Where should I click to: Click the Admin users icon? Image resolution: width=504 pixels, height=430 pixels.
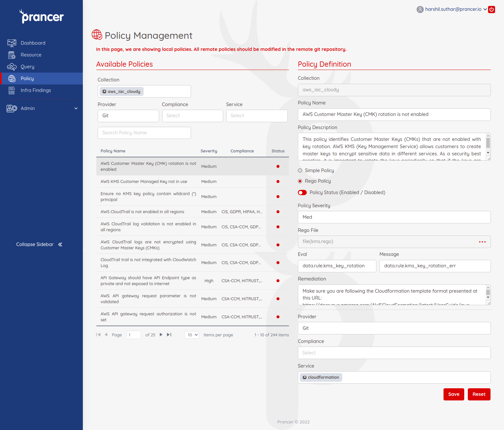point(12,108)
